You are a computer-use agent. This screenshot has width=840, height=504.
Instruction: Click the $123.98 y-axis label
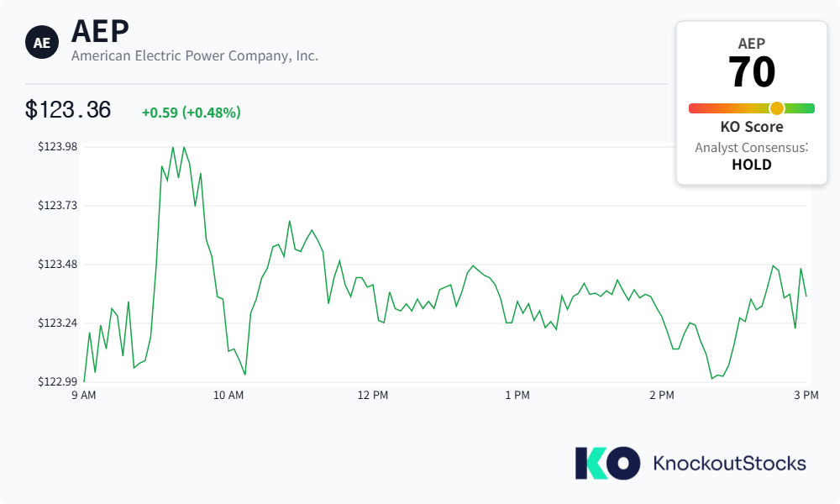click(x=57, y=146)
